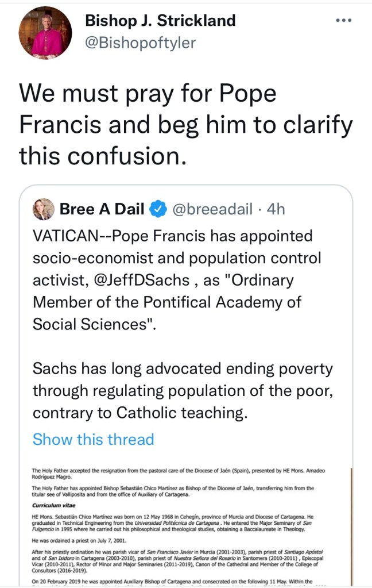Open the Bishop J. Strickland display name
The image size is (372, 588).
coord(160,21)
